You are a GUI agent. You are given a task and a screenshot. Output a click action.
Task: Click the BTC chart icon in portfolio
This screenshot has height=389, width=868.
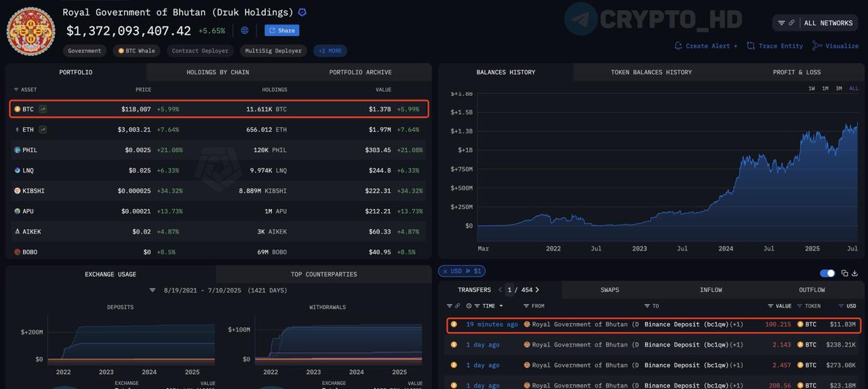click(x=43, y=109)
